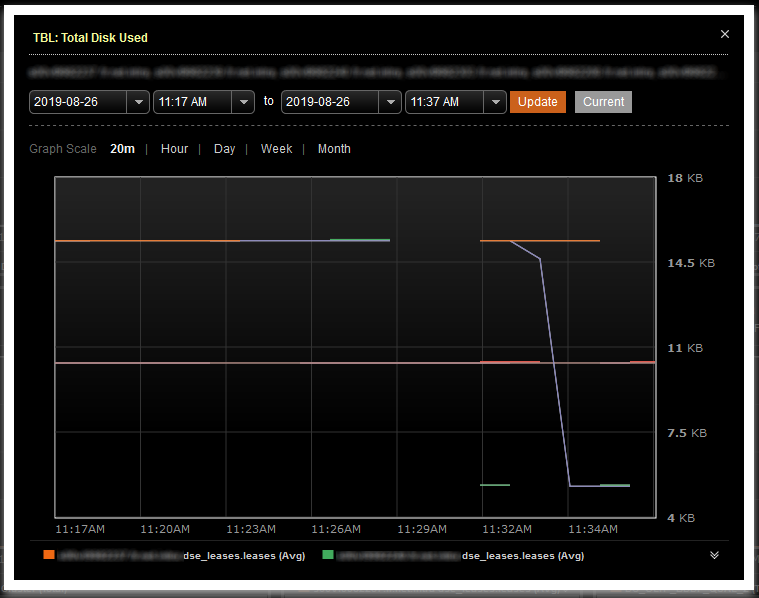Click the gray Current button
The height and width of the screenshot is (598, 759).
603,102
